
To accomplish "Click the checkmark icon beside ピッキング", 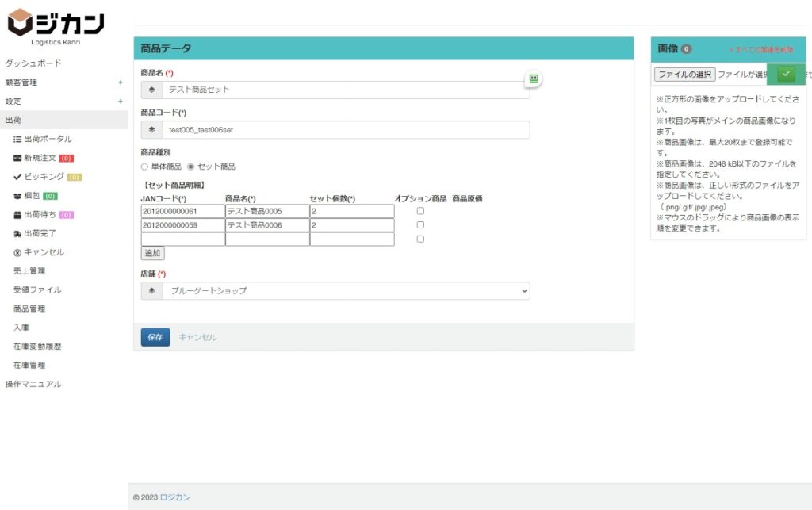I will [x=17, y=176].
